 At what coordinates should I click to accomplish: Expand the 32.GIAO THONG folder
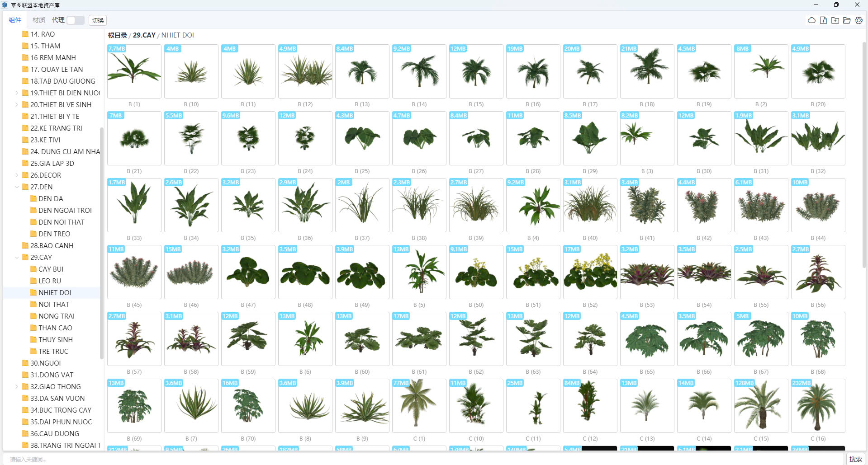[17, 386]
